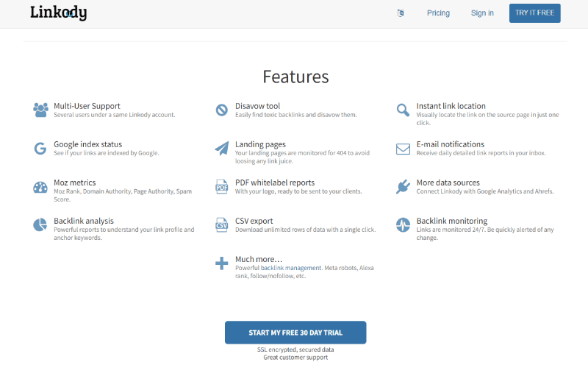Image resolution: width=588 pixels, height=390 pixels.
Task: Click the CSV export file icon
Action: 222,225
